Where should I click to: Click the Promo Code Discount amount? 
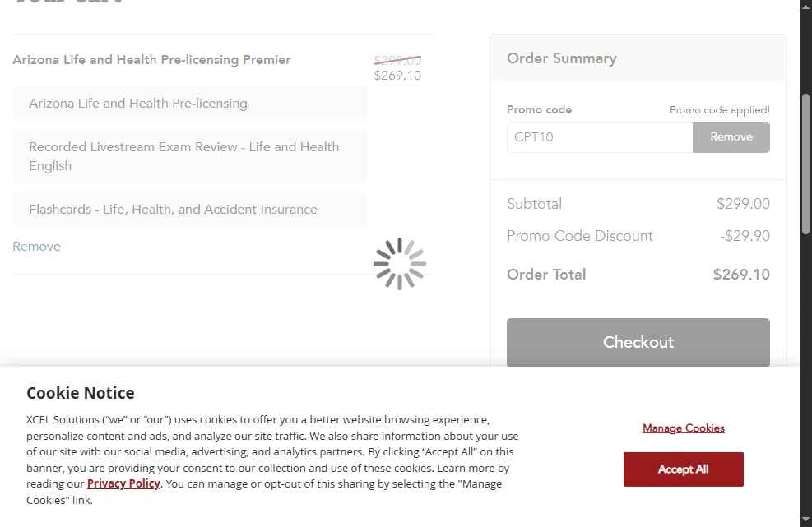click(x=745, y=236)
